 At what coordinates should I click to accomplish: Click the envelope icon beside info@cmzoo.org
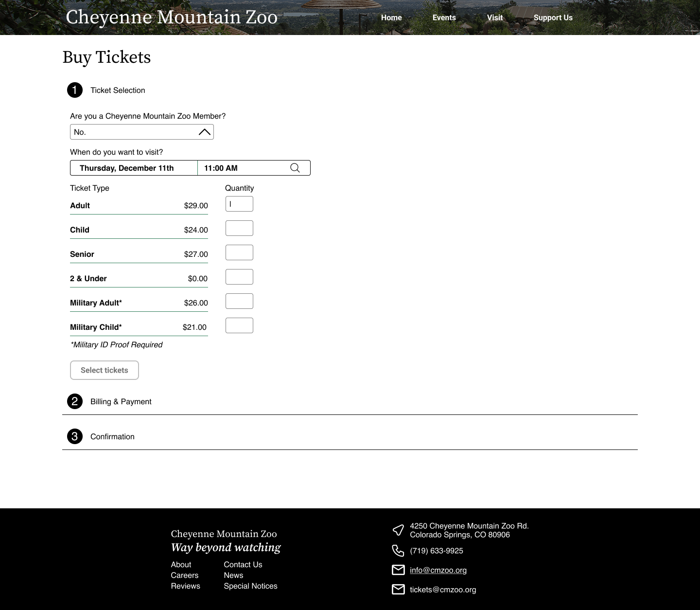tap(398, 570)
